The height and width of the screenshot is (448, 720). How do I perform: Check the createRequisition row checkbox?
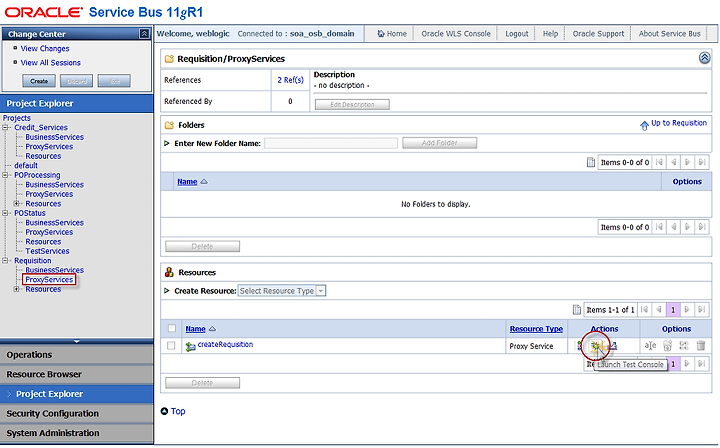[x=171, y=346]
